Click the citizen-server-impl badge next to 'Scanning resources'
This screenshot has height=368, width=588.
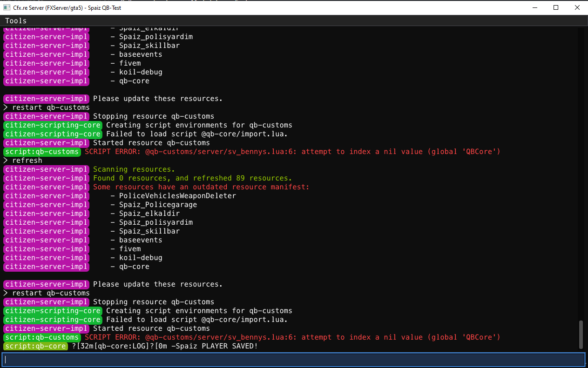click(x=46, y=169)
